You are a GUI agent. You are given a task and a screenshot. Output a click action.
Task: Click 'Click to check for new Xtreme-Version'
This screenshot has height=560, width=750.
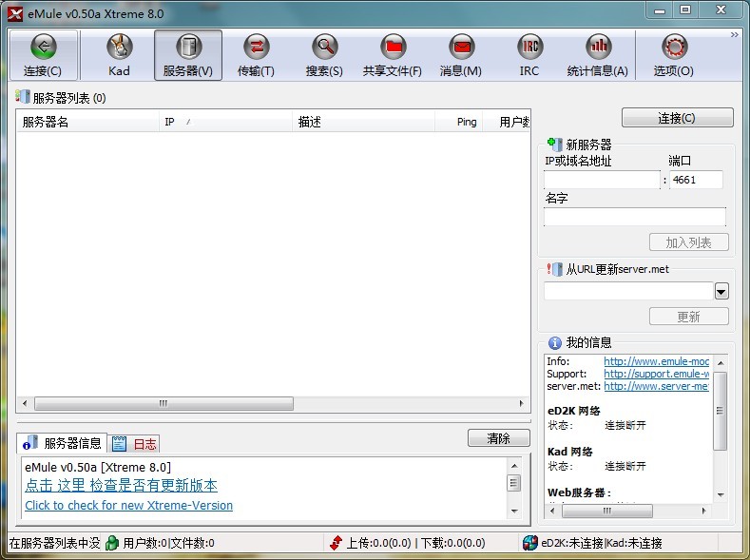[128, 506]
